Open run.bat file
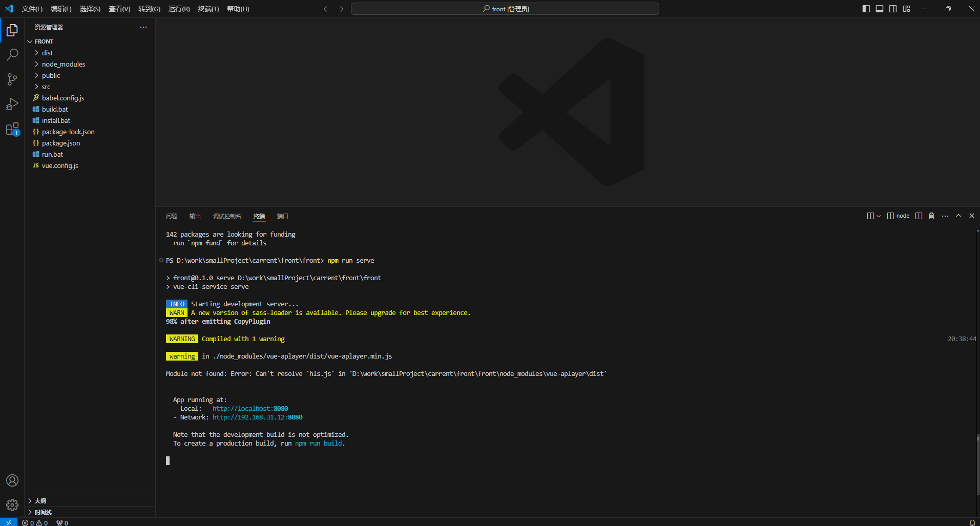 click(x=90, y=154)
